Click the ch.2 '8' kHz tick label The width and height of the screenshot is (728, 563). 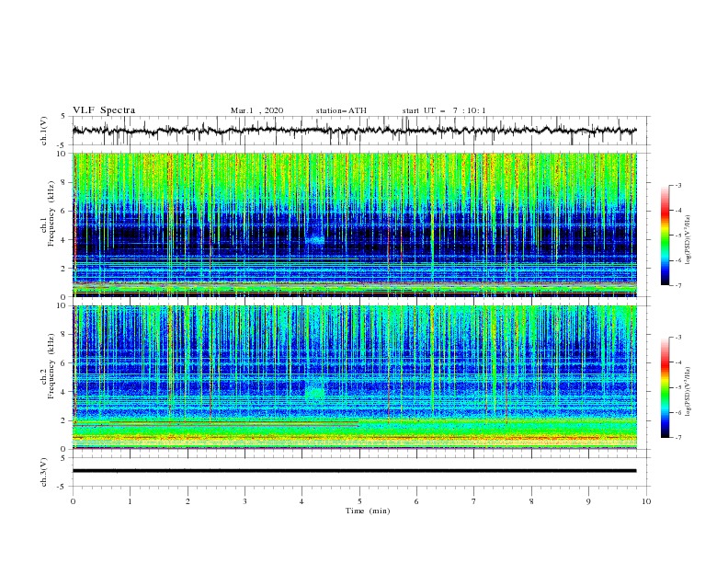[x=64, y=335]
